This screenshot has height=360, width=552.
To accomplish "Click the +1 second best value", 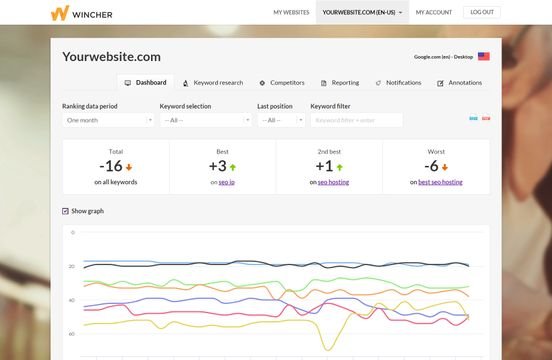I will (324, 166).
